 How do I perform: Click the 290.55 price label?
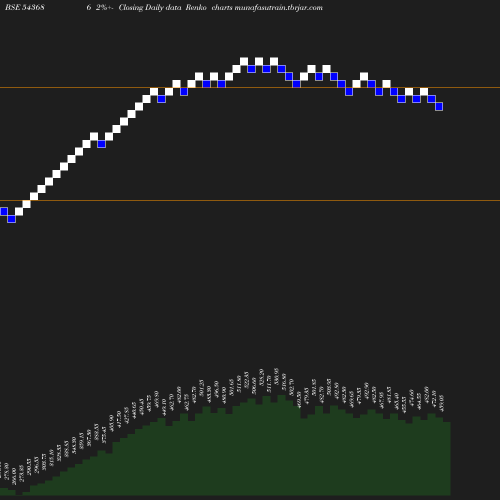29,467
